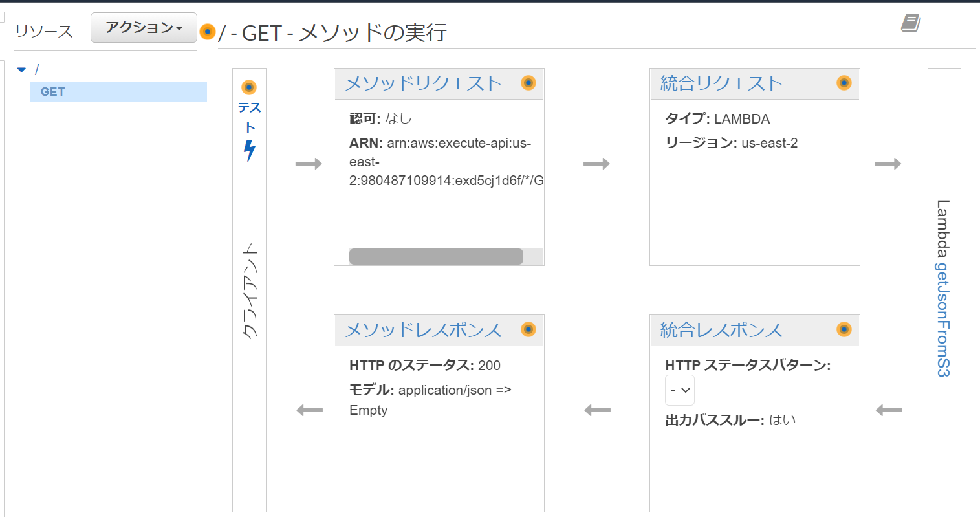
Task: Collapse the root resource "/" tree node
Action: click(21, 69)
